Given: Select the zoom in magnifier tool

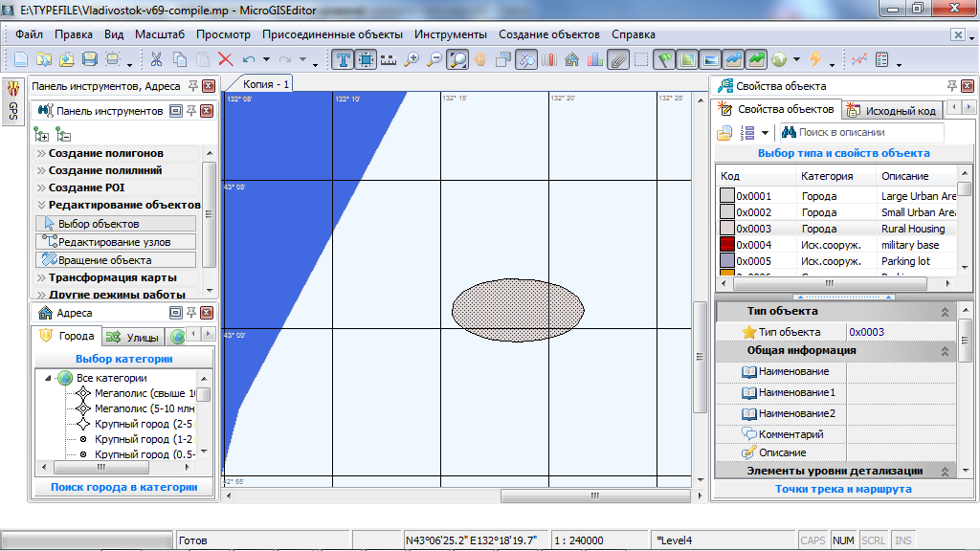Looking at the screenshot, I should (412, 59).
